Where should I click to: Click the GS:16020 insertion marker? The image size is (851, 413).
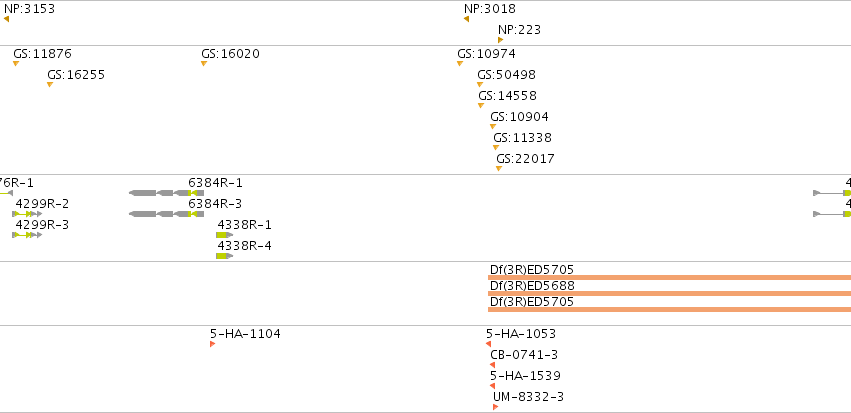204,63
